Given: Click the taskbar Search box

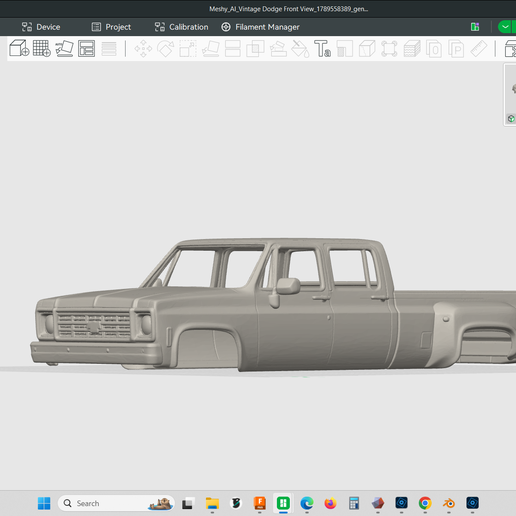Looking at the screenshot, I should click(x=116, y=503).
